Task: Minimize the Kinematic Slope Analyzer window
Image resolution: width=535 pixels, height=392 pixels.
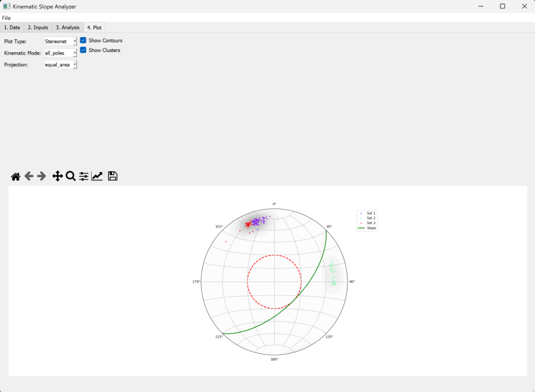Action: coord(481,6)
